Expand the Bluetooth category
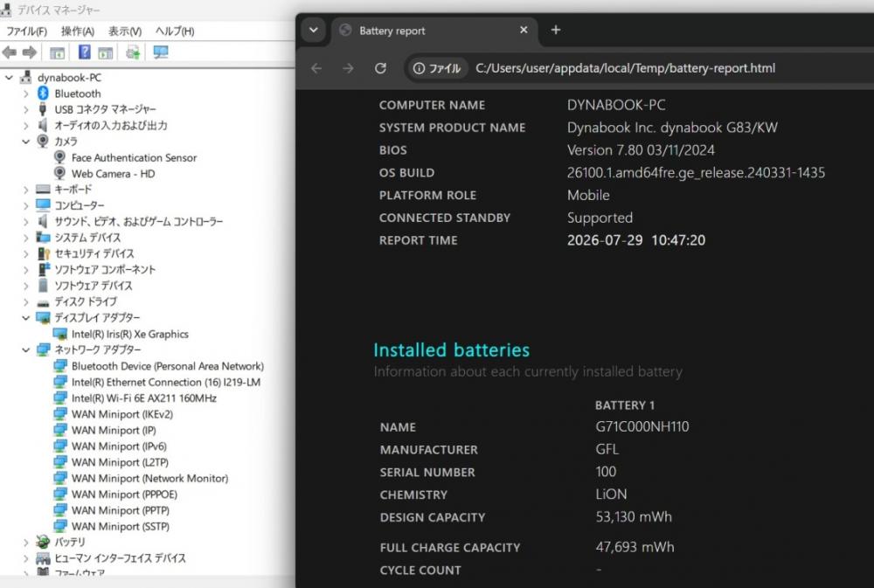This screenshot has width=874, height=588. coord(25,93)
